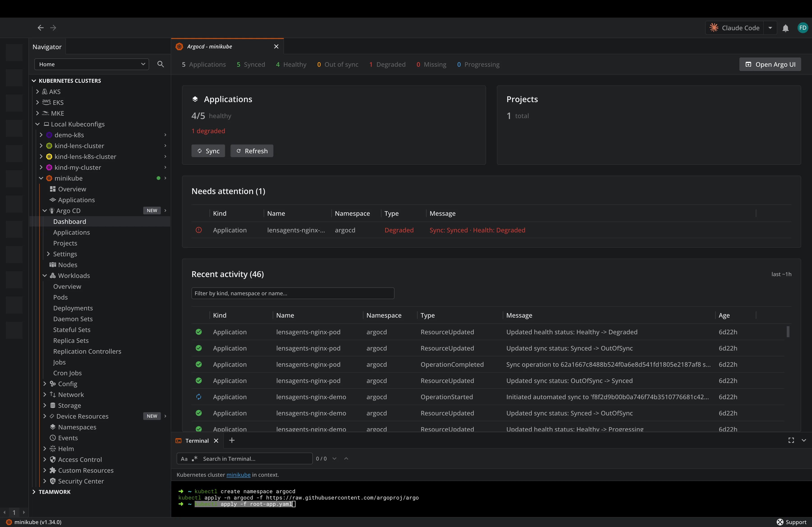Click Open Argo UI button
812x527 pixels.
[x=770, y=64]
